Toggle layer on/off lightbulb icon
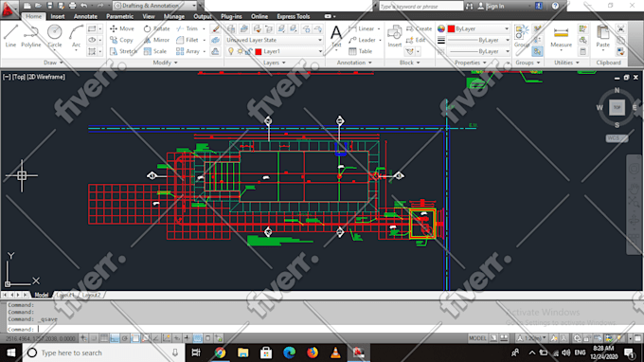Image resolution: width=644 pixels, height=362 pixels. (231, 51)
